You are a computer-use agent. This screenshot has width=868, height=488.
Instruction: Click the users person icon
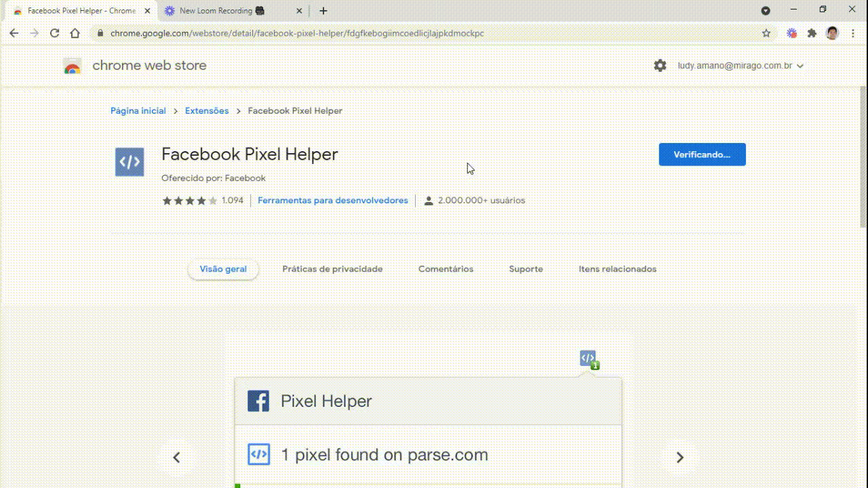pos(429,201)
